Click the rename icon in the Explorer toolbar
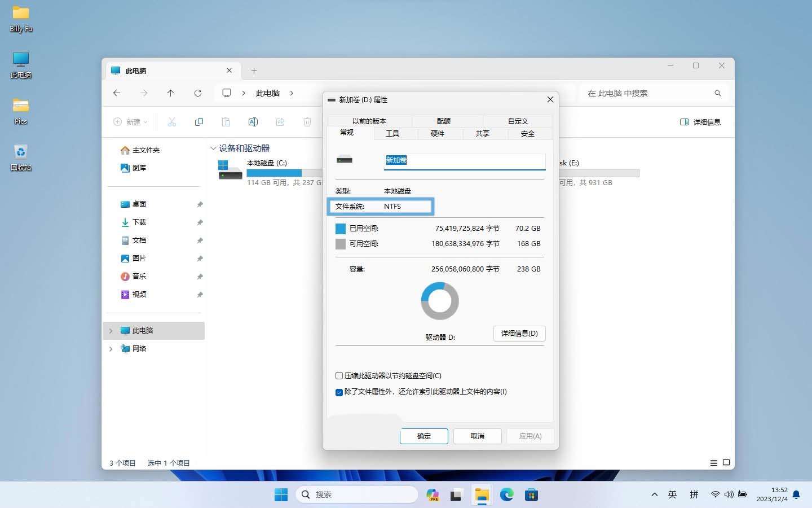Viewport: 812px width, 508px height. click(x=253, y=122)
